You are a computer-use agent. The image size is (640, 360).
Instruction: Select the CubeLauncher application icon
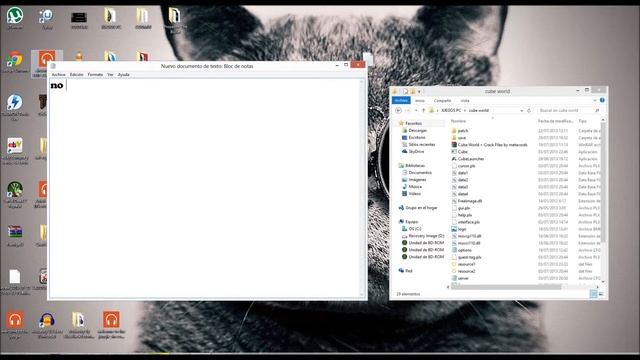point(454,159)
